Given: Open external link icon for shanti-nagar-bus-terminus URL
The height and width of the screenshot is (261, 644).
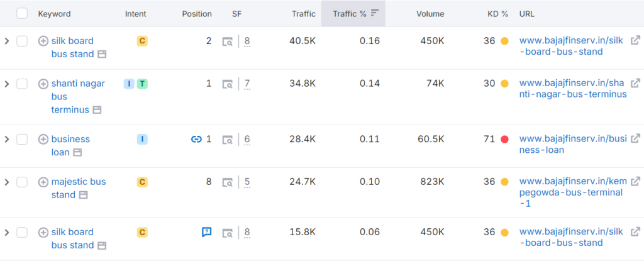Looking at the screenshot, I should [635, 83].
